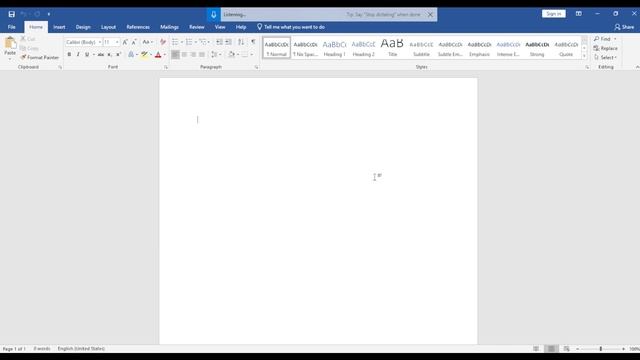Toggle Show/Hide paragraph marks
Image resolution: width=640 pixels, height=360 pixels.
coord(253,42)
